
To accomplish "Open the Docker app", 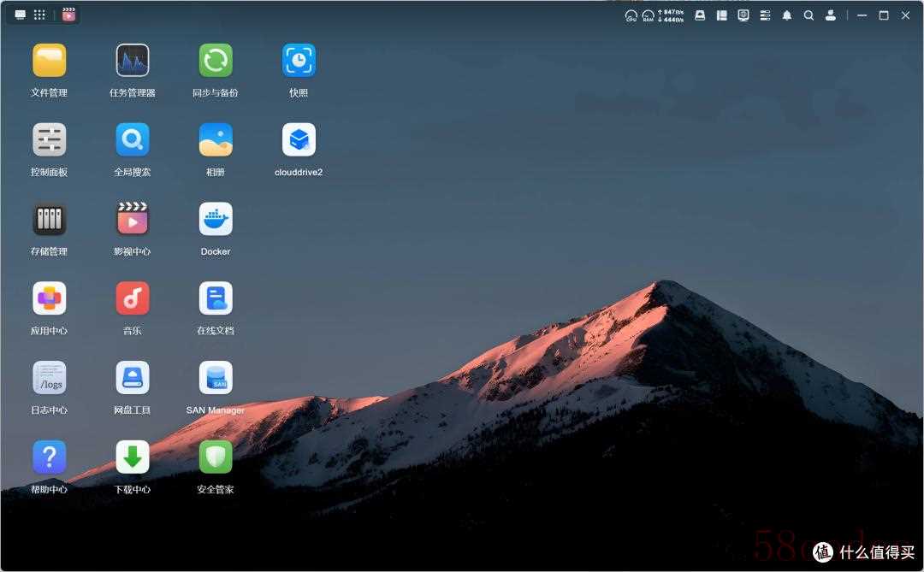I will [216, 220].
